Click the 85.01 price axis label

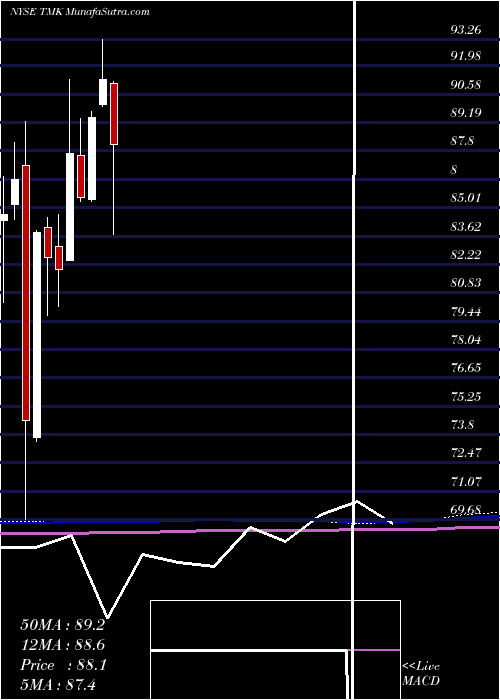[467, 198]
